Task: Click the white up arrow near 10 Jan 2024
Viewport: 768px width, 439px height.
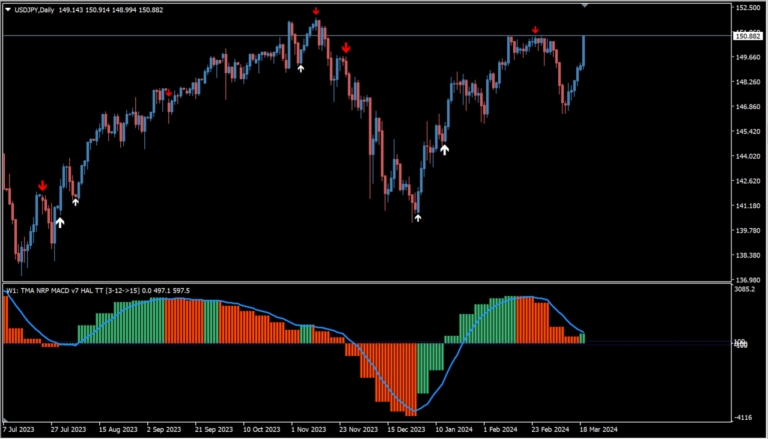Action: click(444, 150)
